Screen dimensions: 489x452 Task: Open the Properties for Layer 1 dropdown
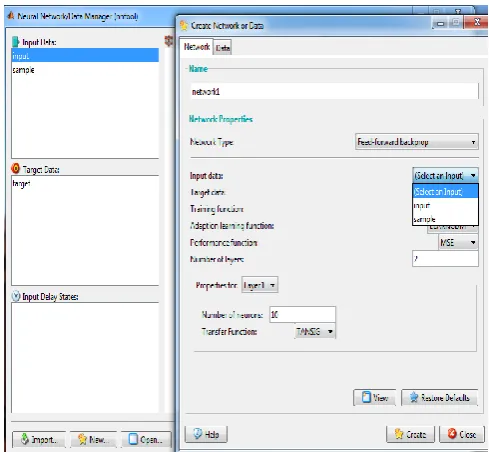tap(260, 285)
